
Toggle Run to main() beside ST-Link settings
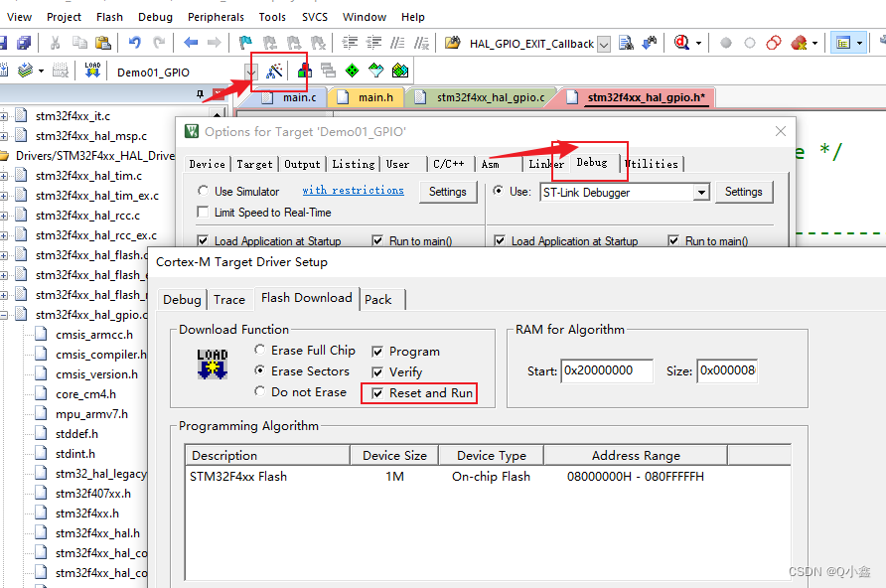tap(673, 240)
